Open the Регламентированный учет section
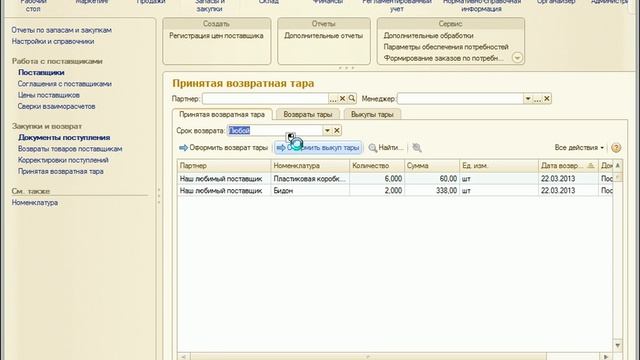The width and height of the screenshot is (640, 360). pyautogui.click(x=397, y=5)
